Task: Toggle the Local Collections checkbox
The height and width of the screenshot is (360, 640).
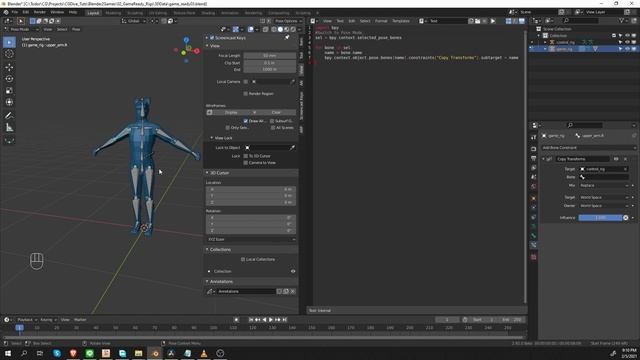Action: coord(243,259)
